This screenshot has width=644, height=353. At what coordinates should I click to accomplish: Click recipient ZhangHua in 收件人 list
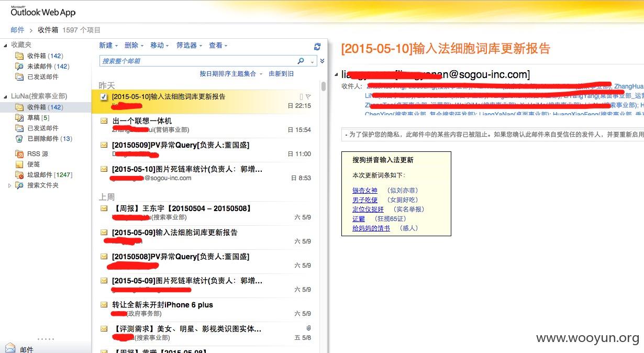(629, 86)
